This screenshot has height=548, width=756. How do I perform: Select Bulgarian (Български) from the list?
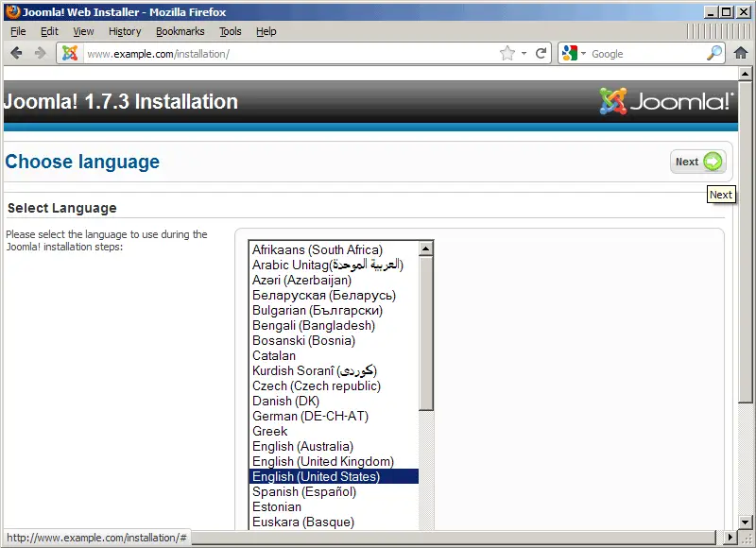click(334, 311)
